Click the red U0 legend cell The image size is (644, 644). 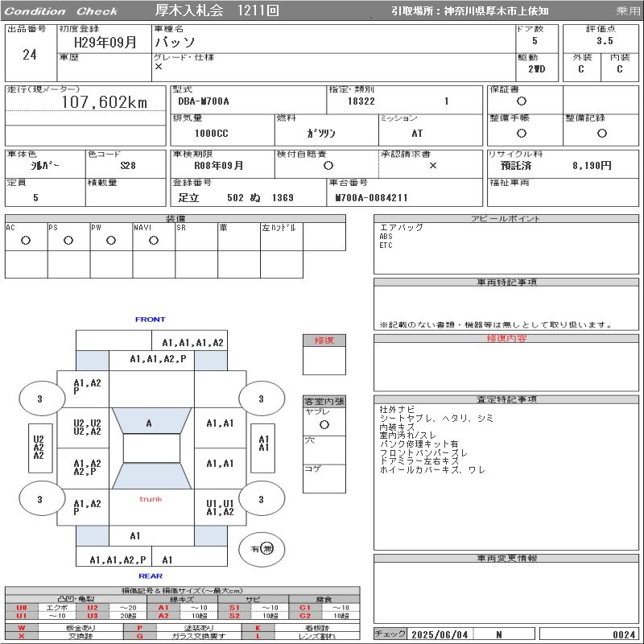pos(22,608)
